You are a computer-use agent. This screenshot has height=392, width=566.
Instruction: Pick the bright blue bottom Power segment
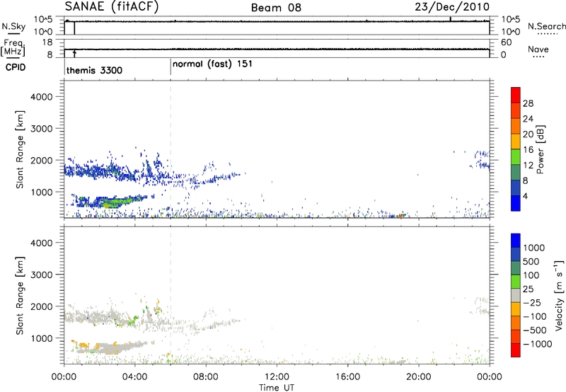tap(516, 203)
